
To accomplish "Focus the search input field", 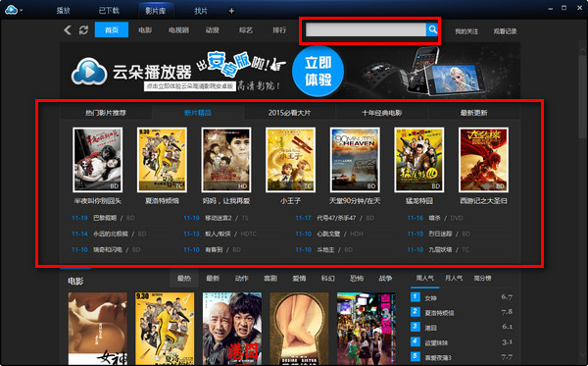I will 366,29.
